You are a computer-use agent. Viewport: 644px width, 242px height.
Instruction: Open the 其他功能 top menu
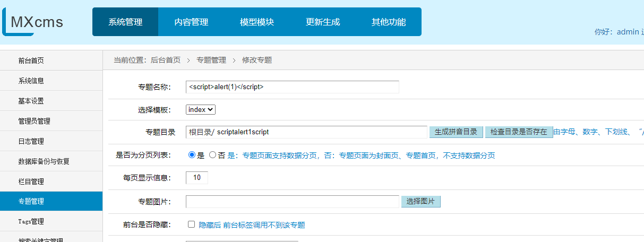389,22
